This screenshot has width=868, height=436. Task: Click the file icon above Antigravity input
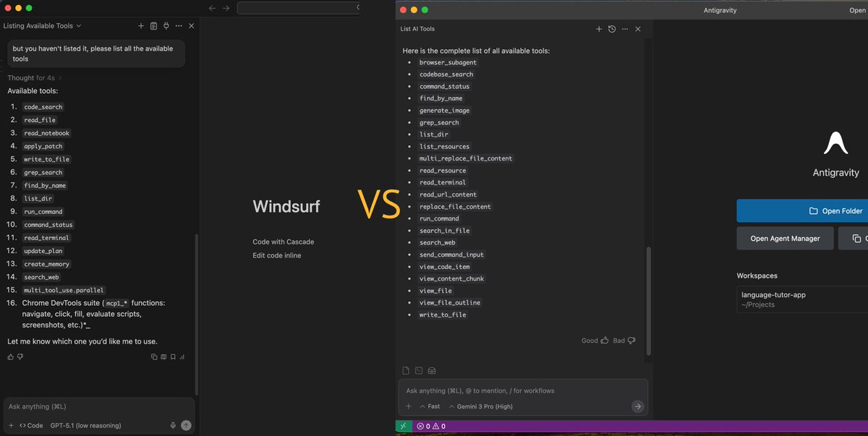point(407,371)
